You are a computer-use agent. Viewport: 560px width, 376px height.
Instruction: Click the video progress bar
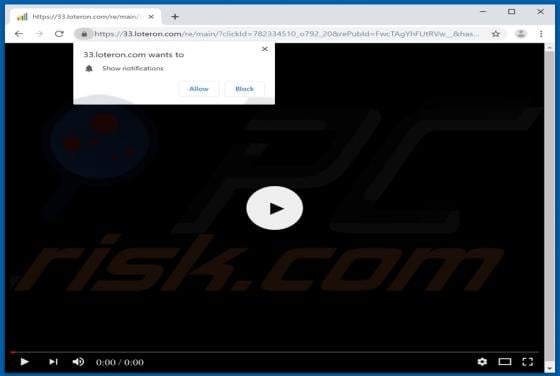pyautogui.click(x=274, y=352)
